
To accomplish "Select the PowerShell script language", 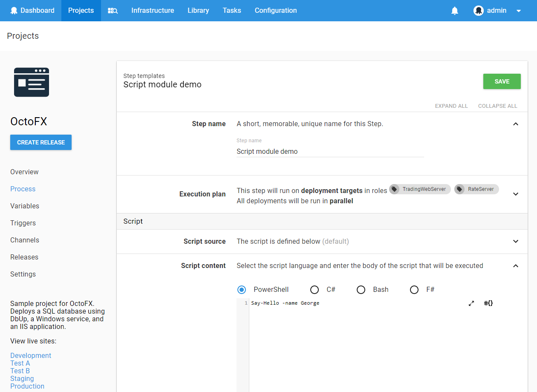I will [242, 290].
